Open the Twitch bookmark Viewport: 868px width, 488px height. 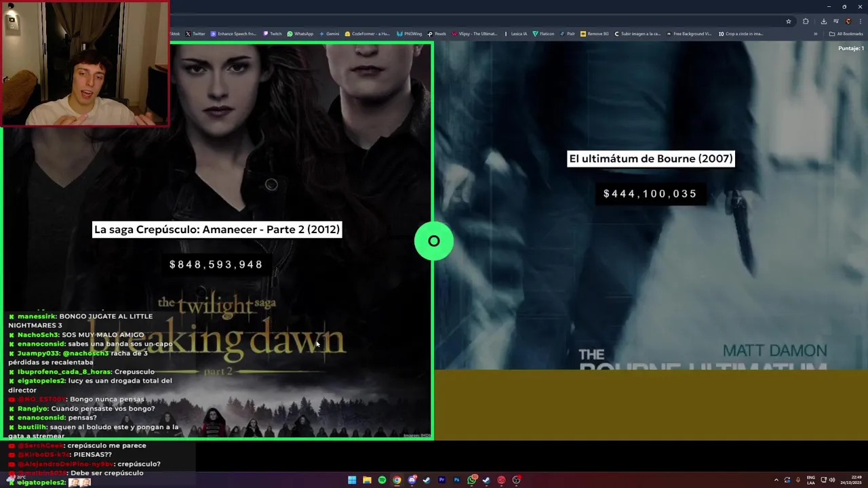[273, 34]
